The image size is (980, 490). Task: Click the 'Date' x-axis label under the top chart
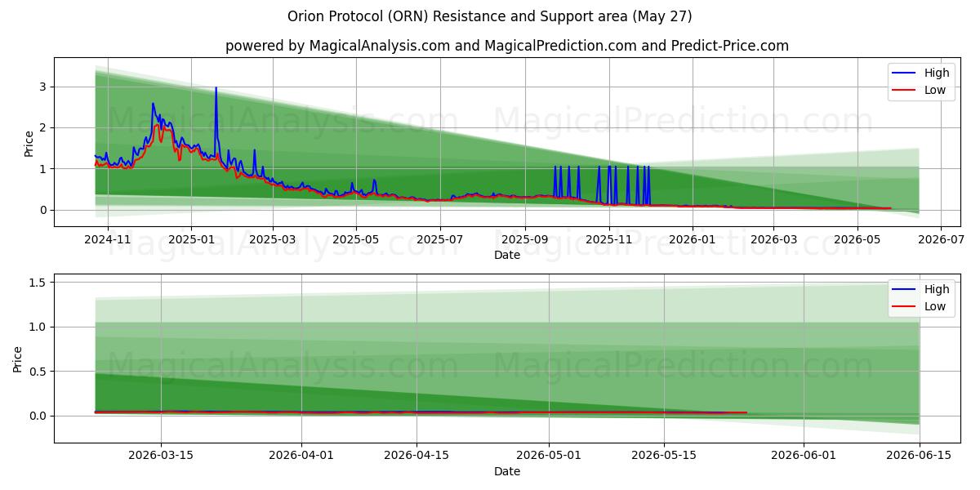(507, 256)
